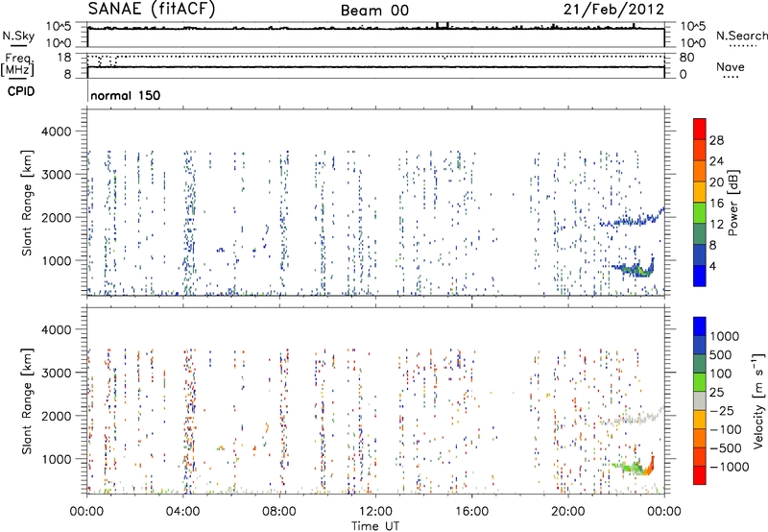Click the blue bottom of the power colorbar
Screen dimensions: 768x532
tap(700, 276)
